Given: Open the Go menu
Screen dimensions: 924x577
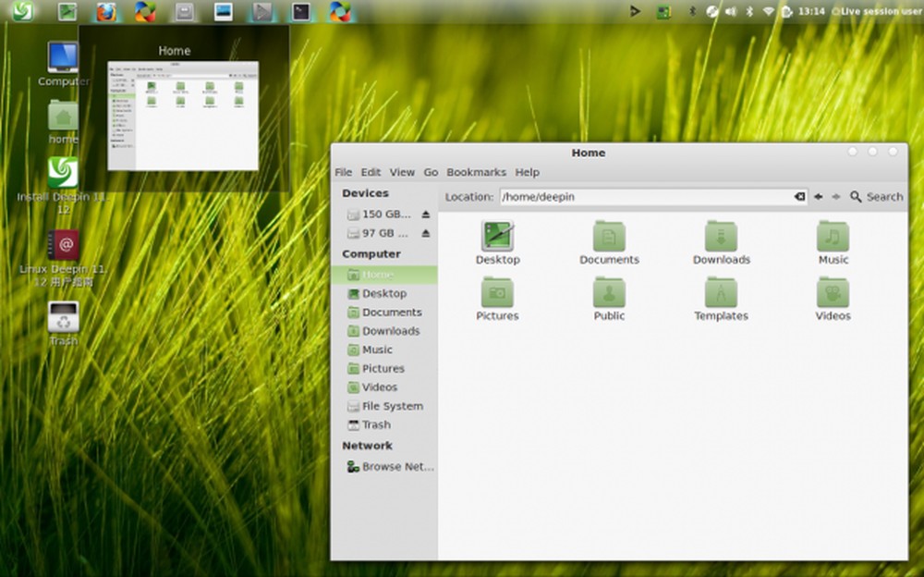Looking at the screenshot, I should 431,172.
